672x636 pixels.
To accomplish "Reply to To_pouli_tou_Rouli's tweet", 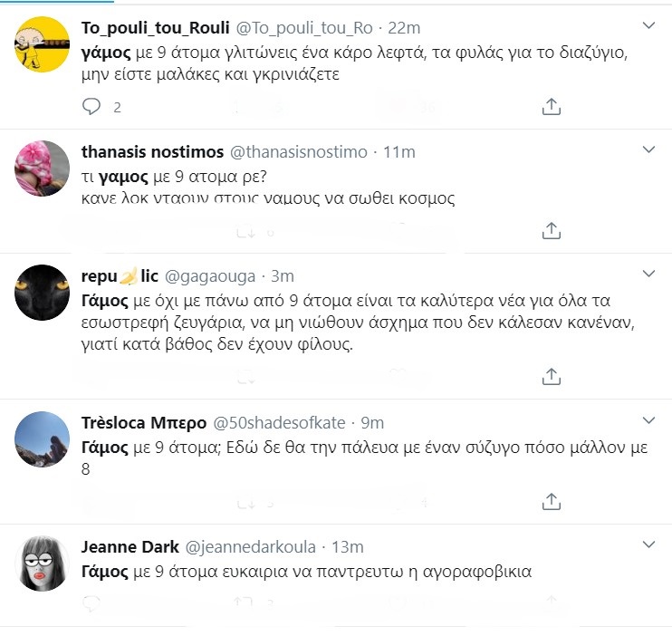I will (91, 107).
